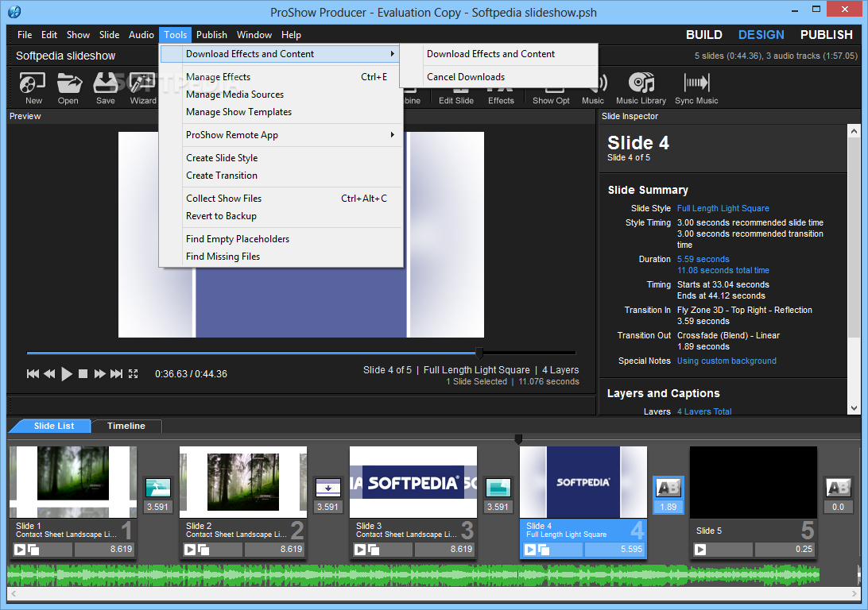The height and width of the screenshot is (610, 868).
Task: Click Full Length Light Square style link
Action: point(723,208)
